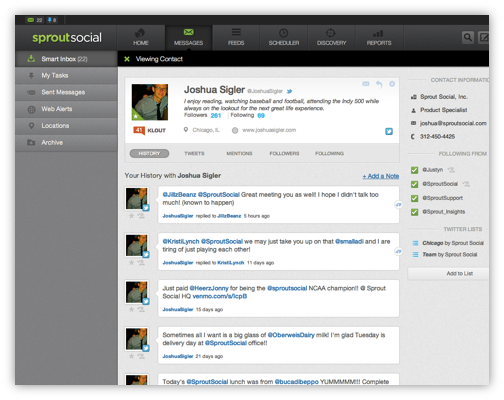504x400 pixels.
Task: Select the Tweets profile tab
Action: (x=194, y=153)
